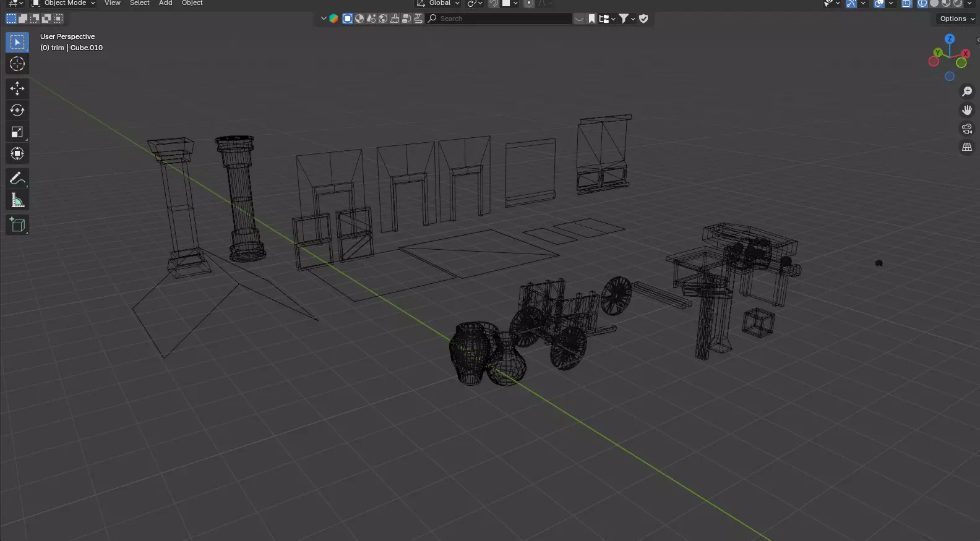Open the filter funnel dropdown

pos(627,19)
